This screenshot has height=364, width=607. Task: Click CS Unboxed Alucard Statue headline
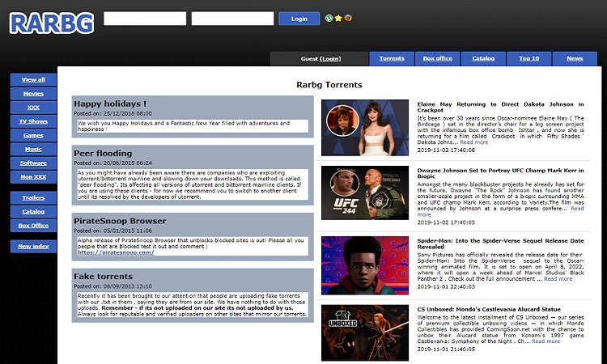(489, 309)
